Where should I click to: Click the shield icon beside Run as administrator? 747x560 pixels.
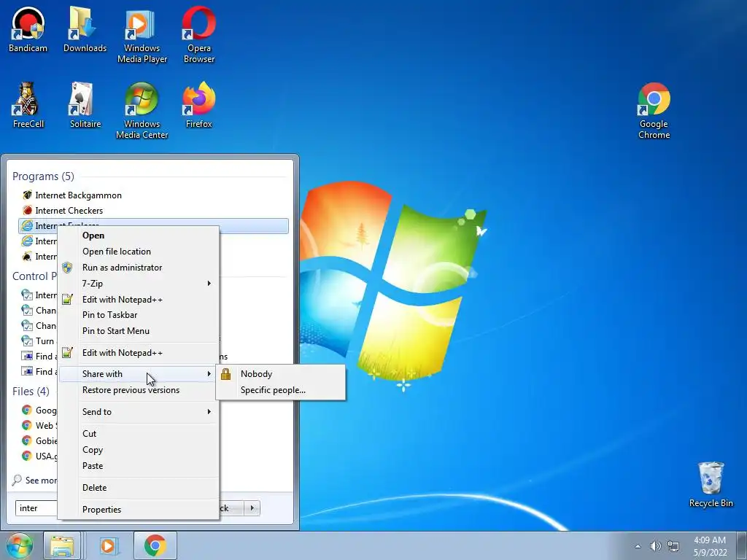(x=67, y=268)
